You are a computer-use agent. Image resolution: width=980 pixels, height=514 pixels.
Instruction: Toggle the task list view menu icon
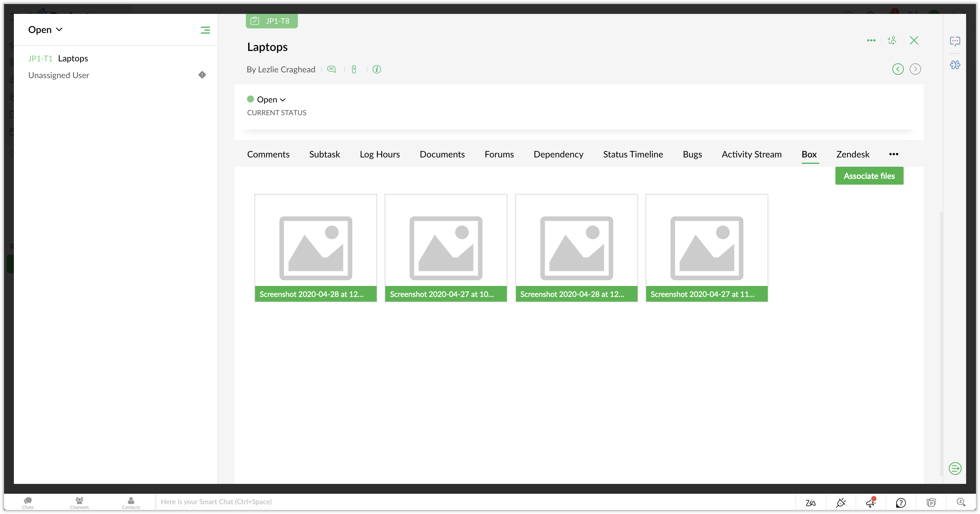[205, 30]
